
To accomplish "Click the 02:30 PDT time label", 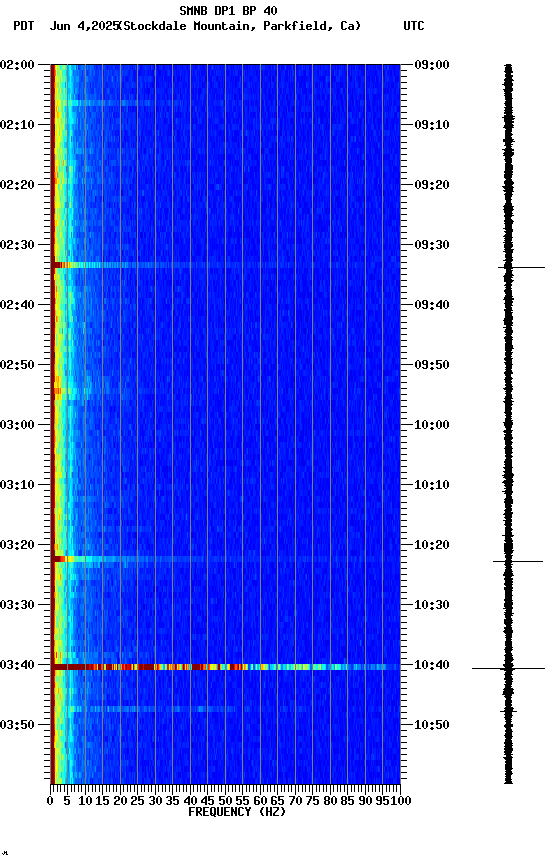I will click(x=17, y=245).
